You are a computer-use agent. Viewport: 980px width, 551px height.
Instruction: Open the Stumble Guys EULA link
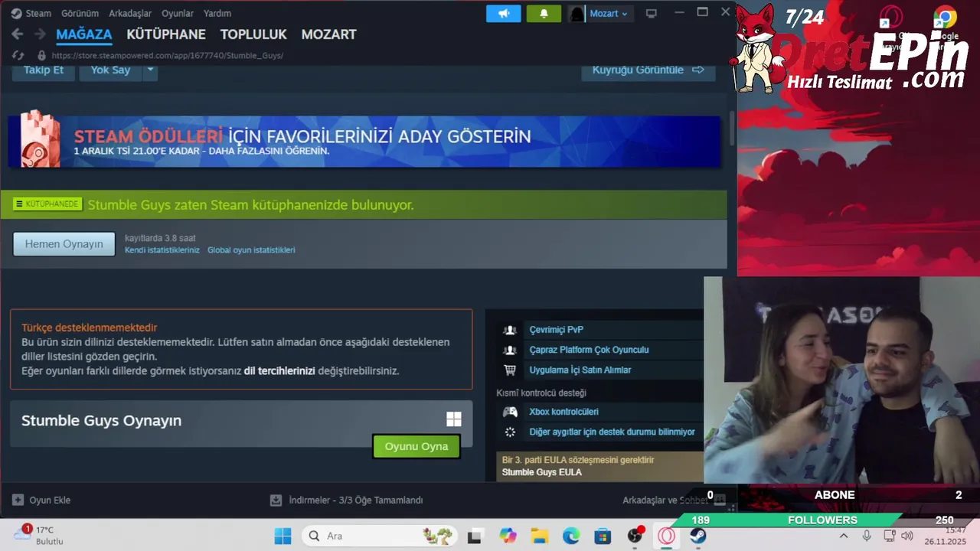542,472
